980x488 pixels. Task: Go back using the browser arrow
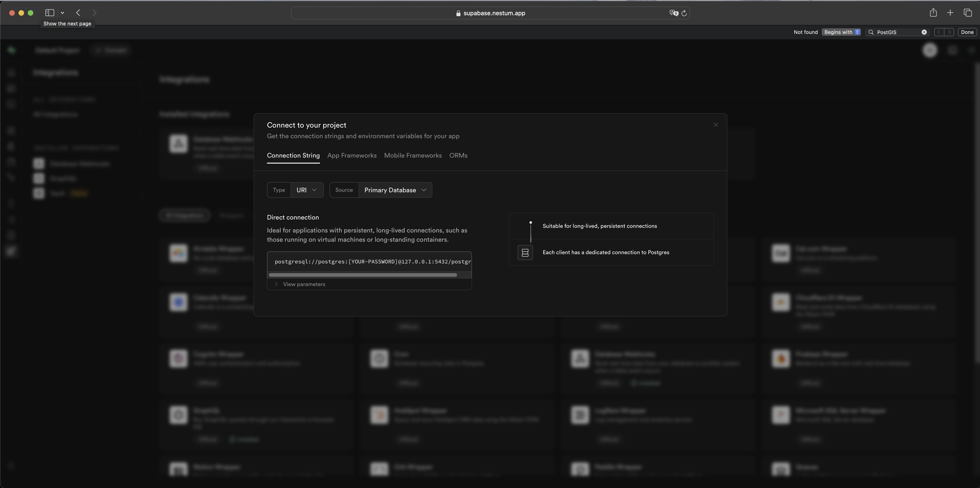tap(78, 13)
